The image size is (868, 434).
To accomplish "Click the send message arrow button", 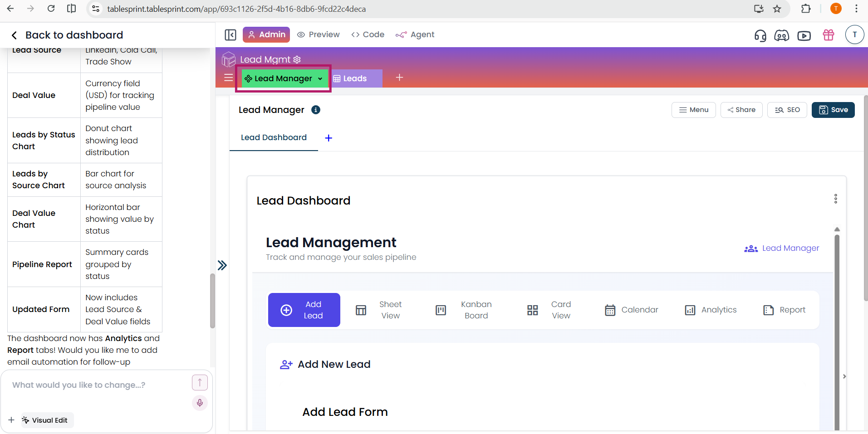I will (x=200, y=382).
